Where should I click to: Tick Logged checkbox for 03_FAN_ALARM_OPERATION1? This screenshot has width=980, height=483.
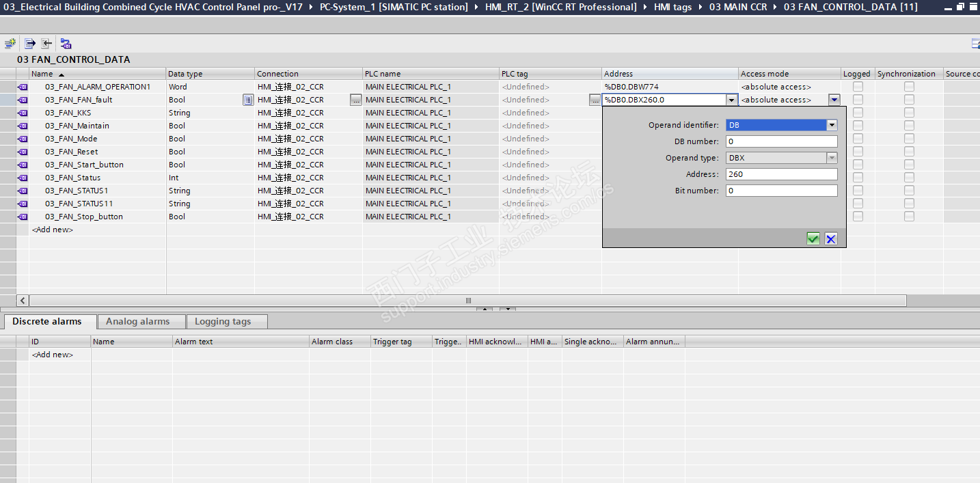(x=858, y=87)
